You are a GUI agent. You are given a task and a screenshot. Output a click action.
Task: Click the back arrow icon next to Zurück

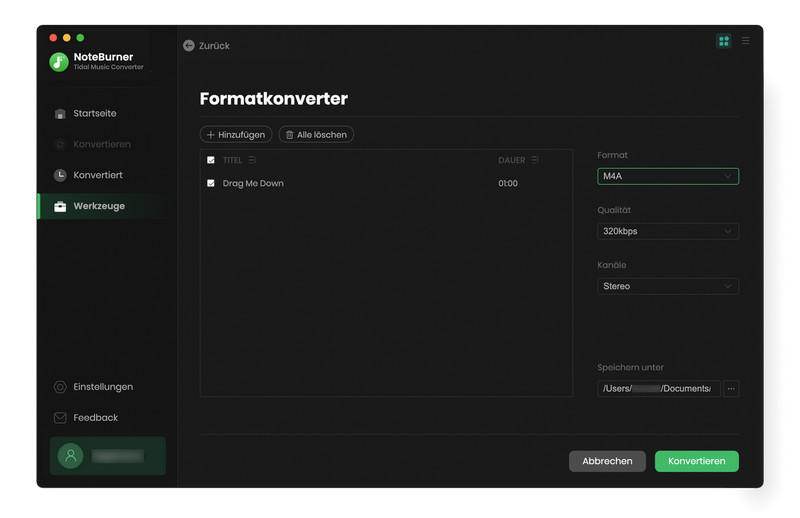tap(189, 46)
